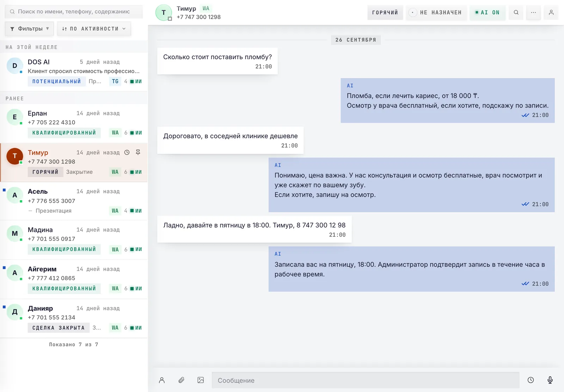The width and height of the screenshot is (564, 392).
Task: Click the Потенциальный tag on DOS AI
Action: click(56, 81)
